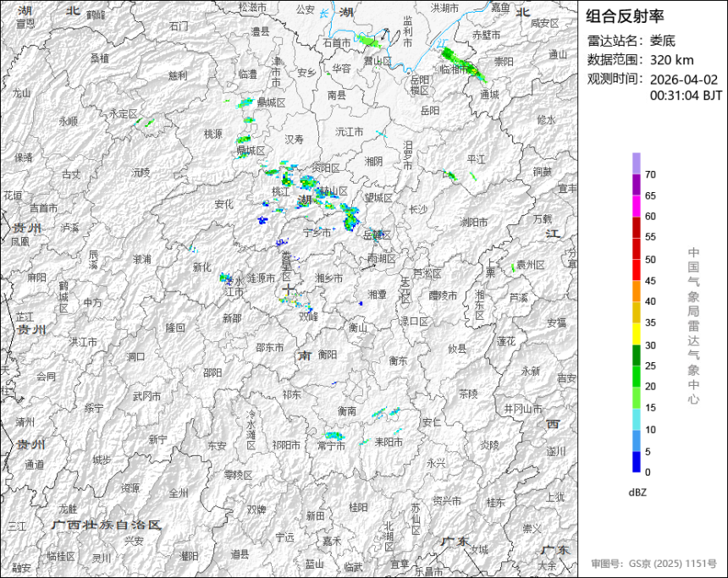Click the 醴陵市 map label
Image resolution: width=728 pixels, height=578 pixels.
pos(443,295)
